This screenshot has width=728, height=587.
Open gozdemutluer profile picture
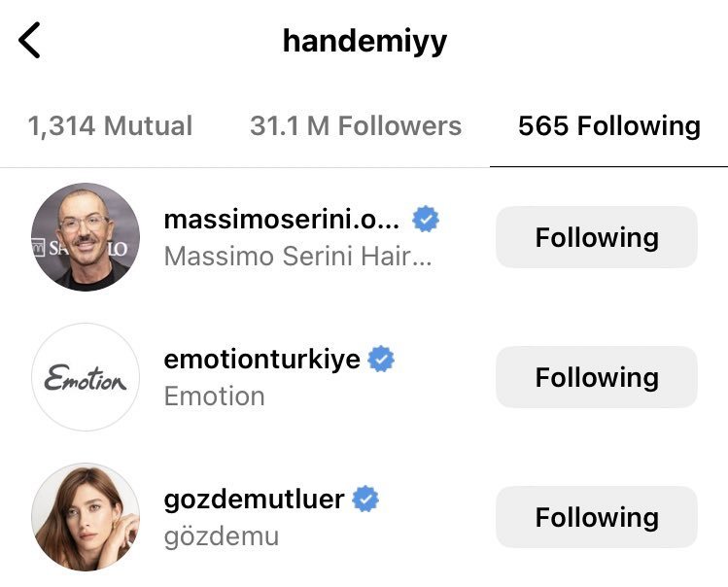click(x=86, y=516)
